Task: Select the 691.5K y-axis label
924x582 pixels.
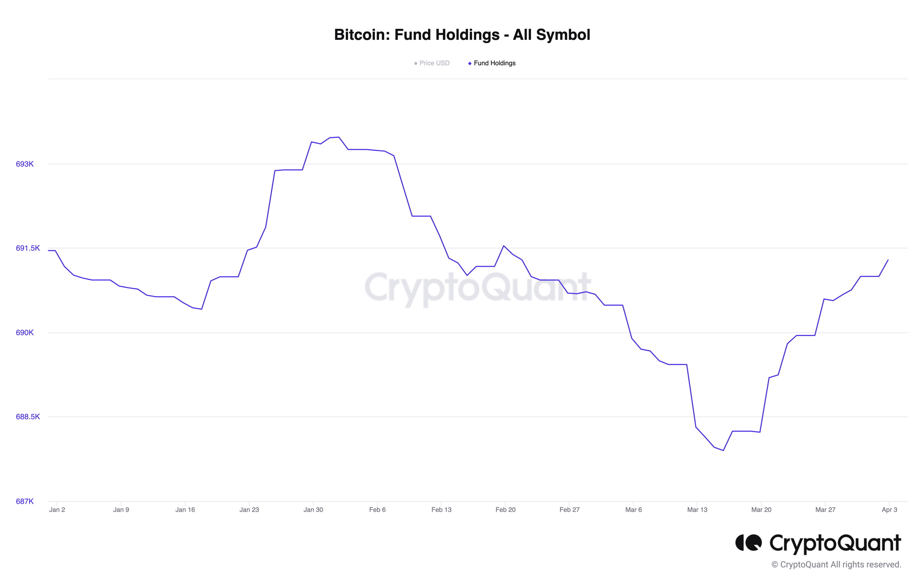Action: [28, 248]
